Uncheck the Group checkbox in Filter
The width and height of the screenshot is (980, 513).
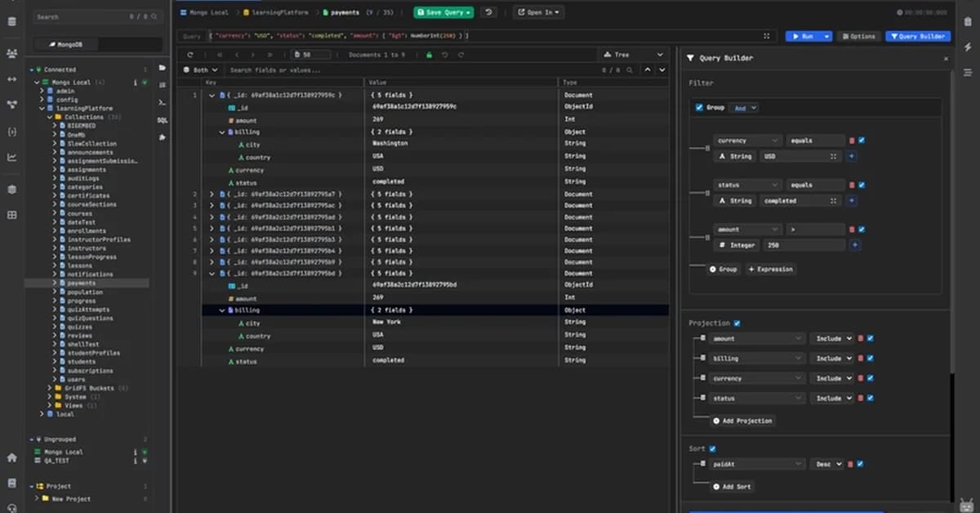699,107
